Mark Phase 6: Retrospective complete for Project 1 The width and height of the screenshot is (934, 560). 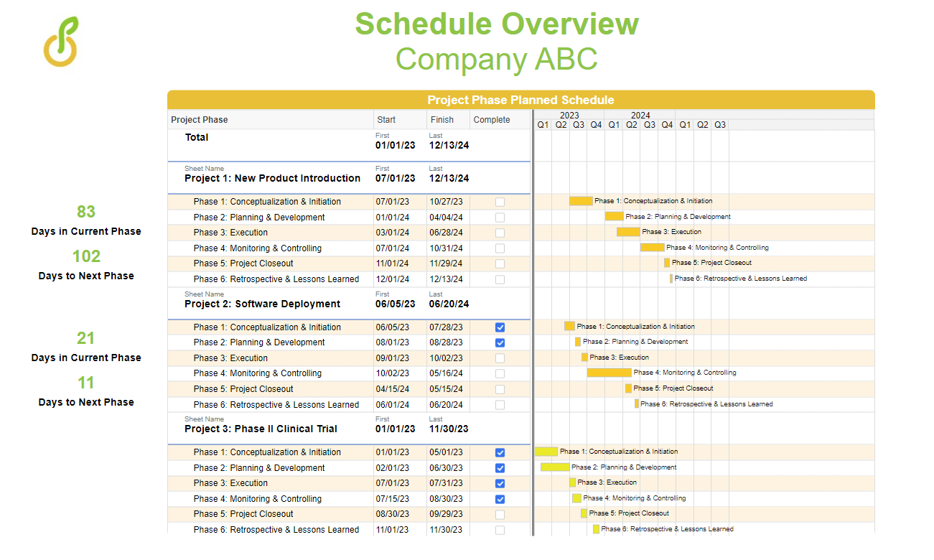(500, 279)
